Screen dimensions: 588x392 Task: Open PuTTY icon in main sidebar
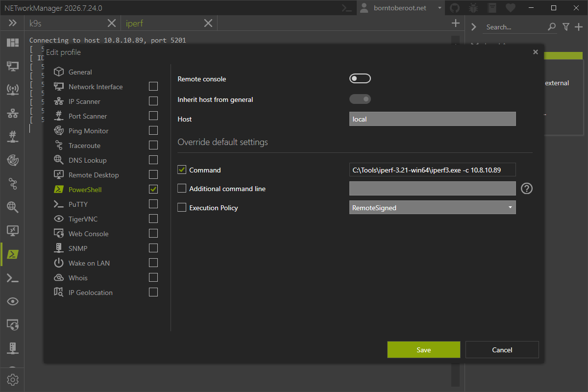coord(12,278)
